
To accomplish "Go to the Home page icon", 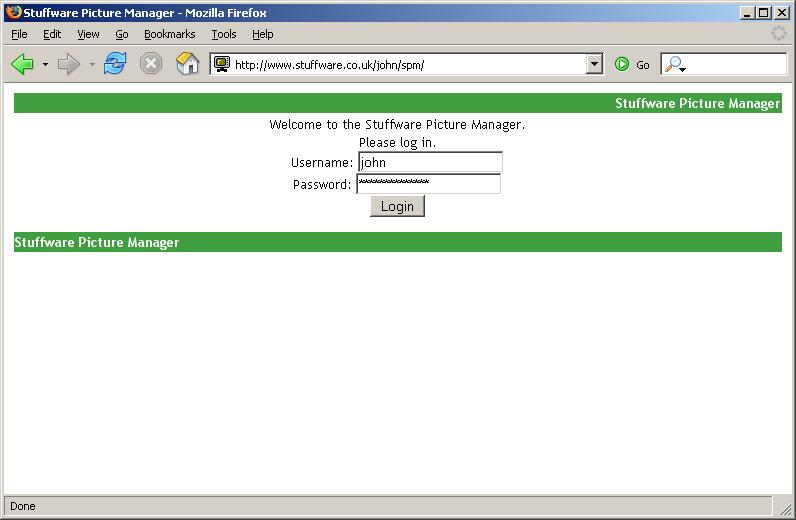I will tap(187, 63).
